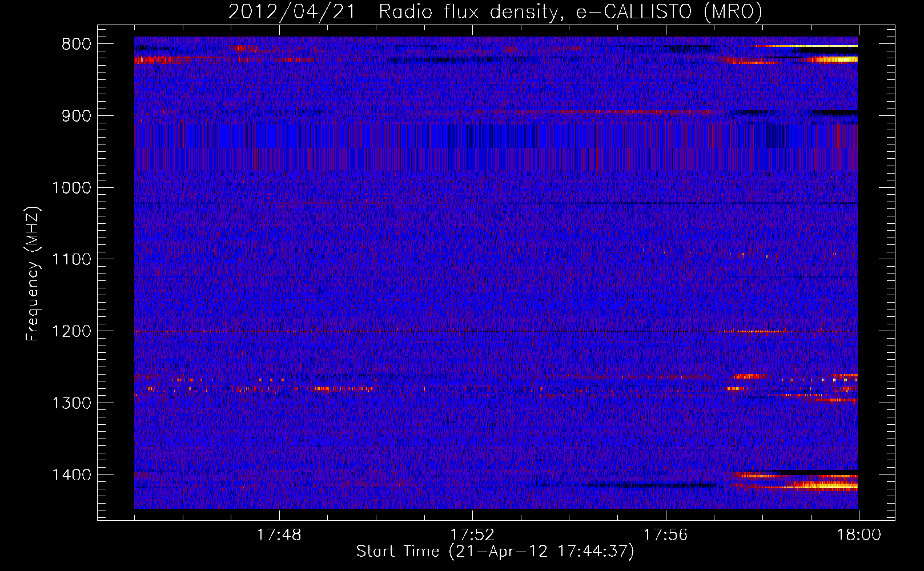Click the 1300 frequency axis label
Image resolution: width=924 pixels, height=571 pixels.
[71, 403]
